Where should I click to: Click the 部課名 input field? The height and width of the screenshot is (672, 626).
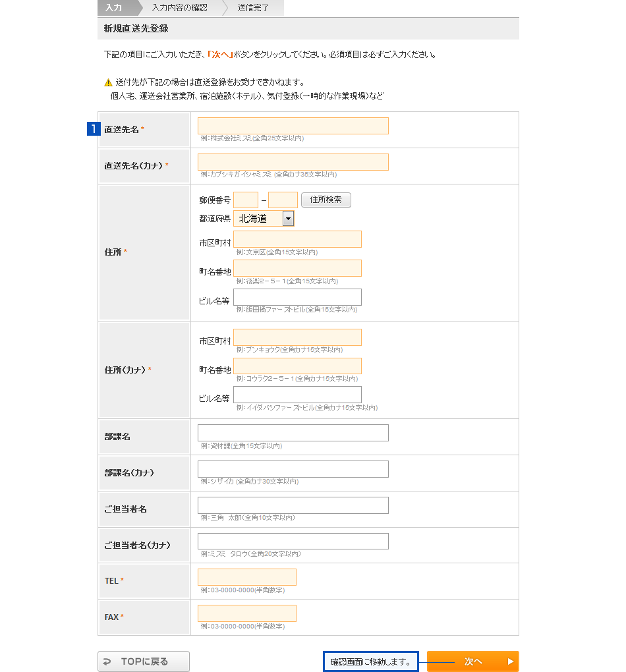(x=293, y=433)
